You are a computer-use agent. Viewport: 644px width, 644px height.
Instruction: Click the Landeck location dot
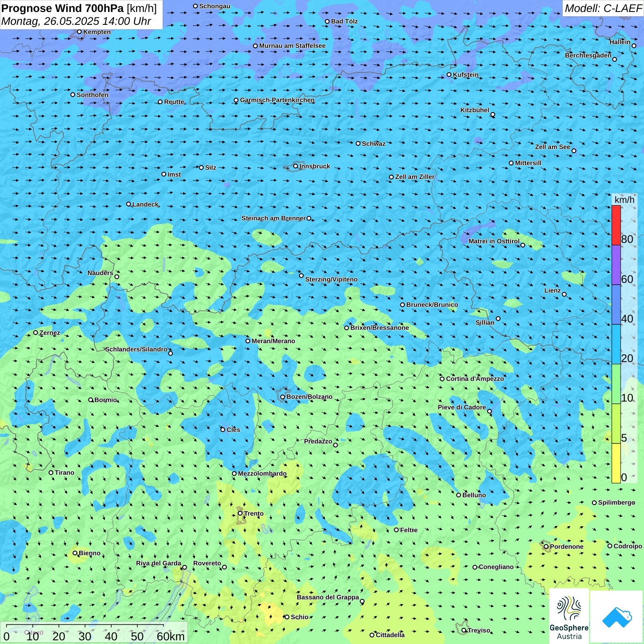pos(129,204)
